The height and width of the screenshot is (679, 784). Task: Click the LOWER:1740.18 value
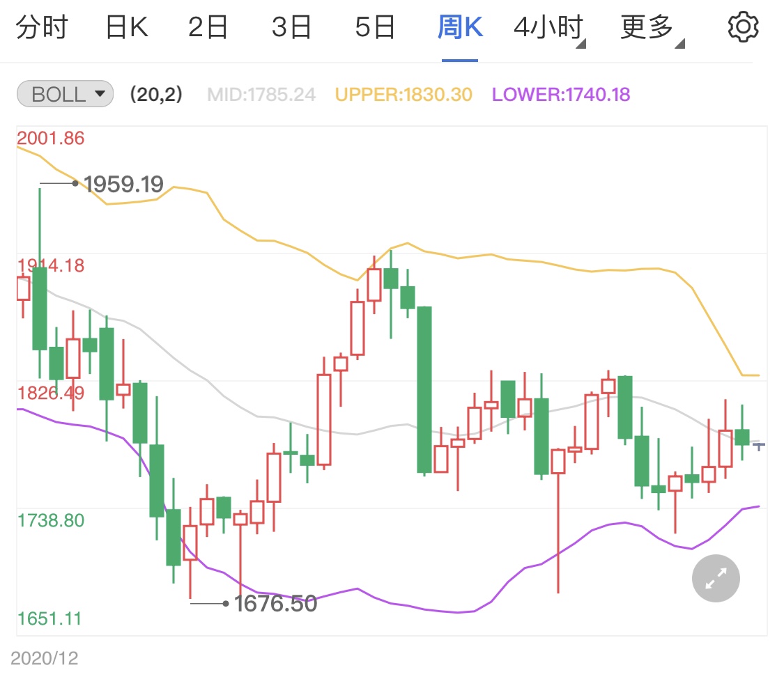(561, 95)
